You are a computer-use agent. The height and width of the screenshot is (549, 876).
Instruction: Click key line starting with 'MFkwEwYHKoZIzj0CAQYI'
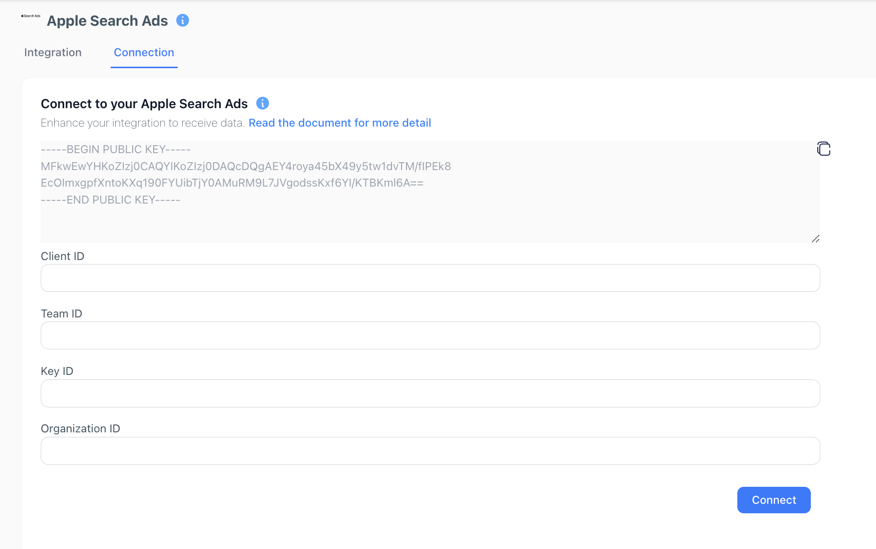click(246, 166)
